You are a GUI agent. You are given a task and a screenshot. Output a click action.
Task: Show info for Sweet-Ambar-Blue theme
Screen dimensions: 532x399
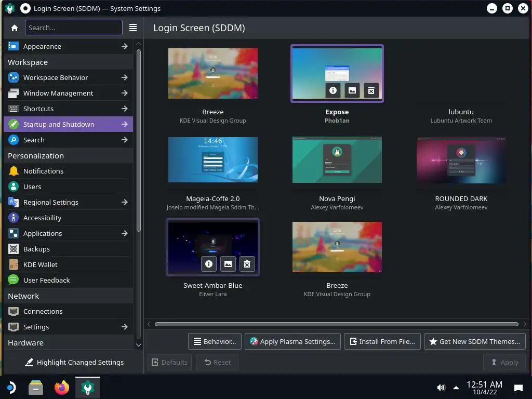[209, 264]
